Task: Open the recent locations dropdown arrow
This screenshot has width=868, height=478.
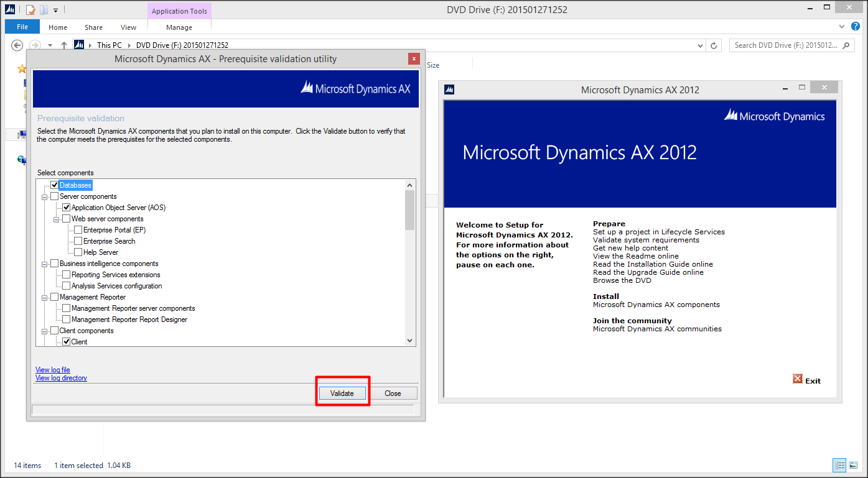Action: tap(50, 45)
